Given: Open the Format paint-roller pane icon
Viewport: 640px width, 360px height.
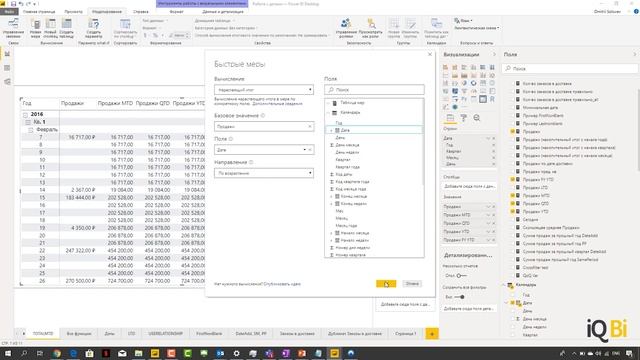Looking at the screenshot, I should 464,118.
